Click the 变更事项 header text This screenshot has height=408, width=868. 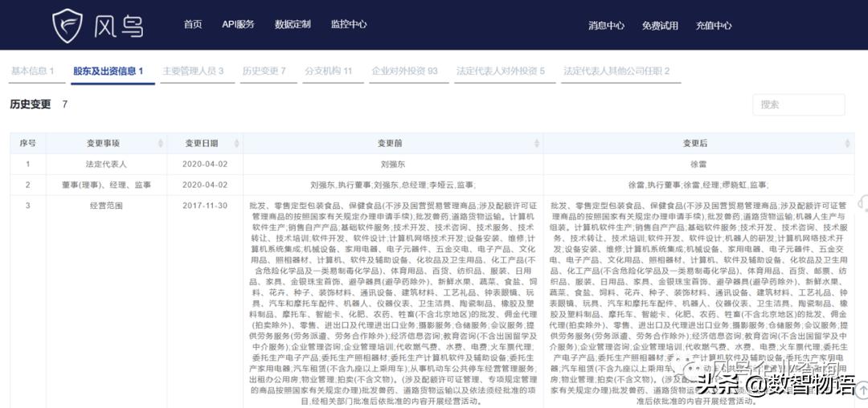pos(103,143)
